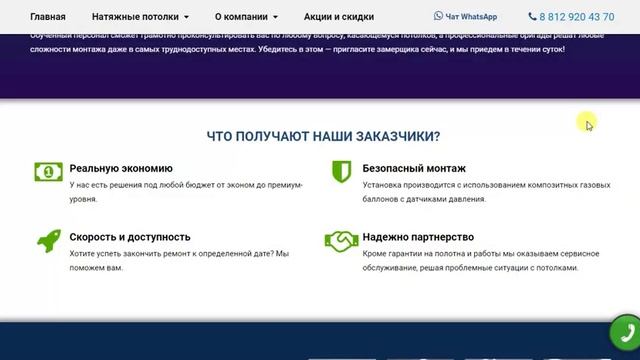
Task: Select the heading Скорость и доступность
Action: click(x=130, y=237)
